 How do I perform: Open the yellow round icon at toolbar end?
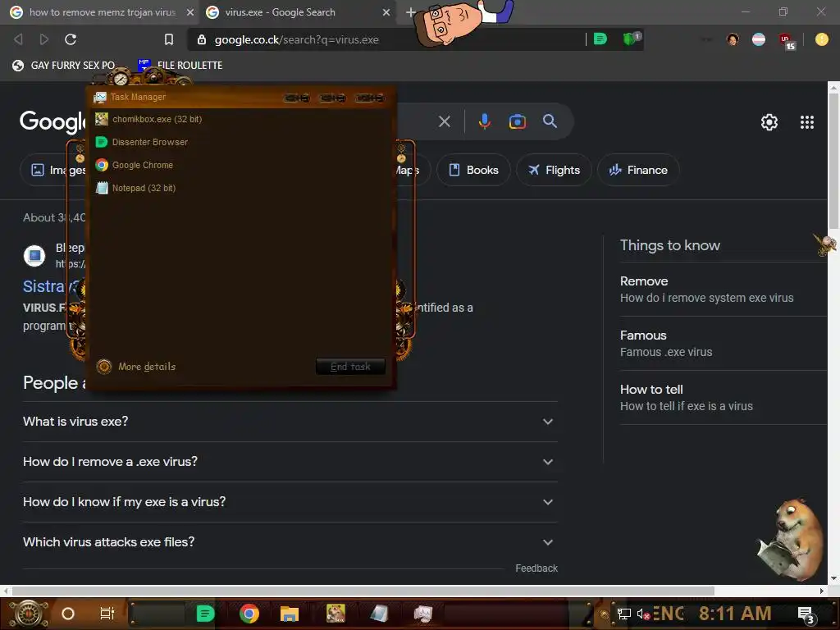(822, 39)
